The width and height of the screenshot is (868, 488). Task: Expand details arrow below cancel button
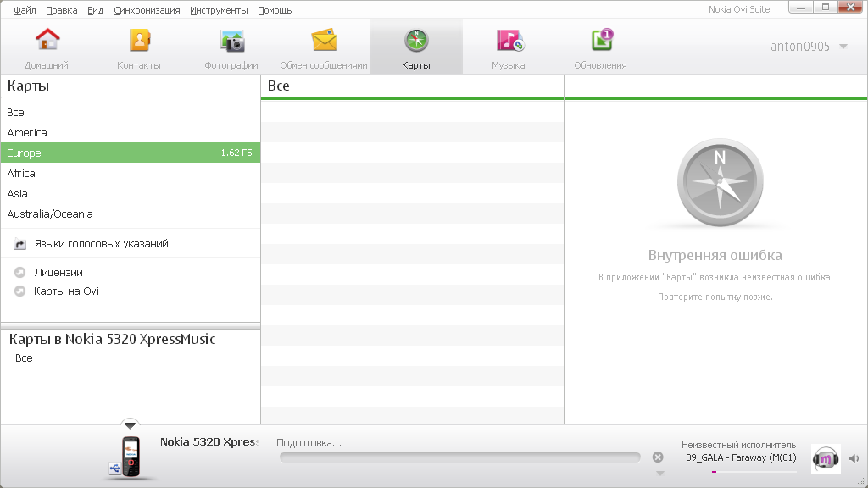659,474
